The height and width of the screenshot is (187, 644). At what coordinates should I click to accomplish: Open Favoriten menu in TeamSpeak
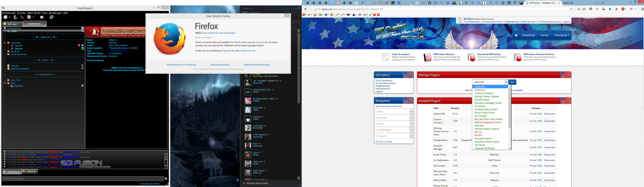coord(22,13)
